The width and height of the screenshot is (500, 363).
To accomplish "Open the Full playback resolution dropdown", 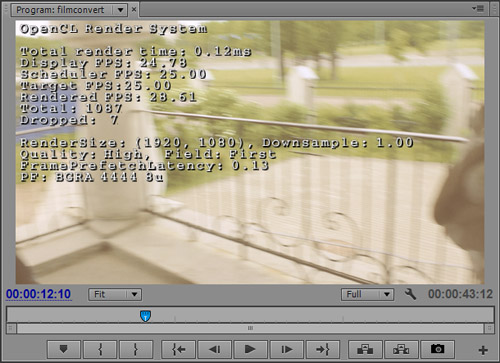I will tap(367, 294).
